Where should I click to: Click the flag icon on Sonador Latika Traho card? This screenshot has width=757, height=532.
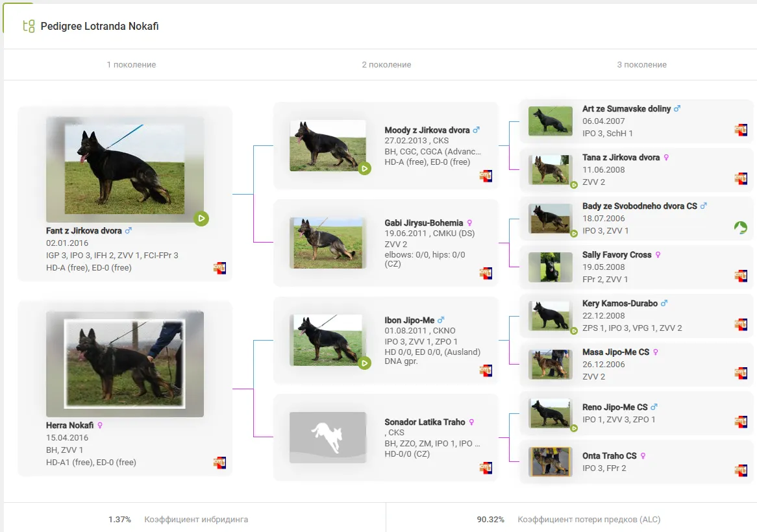[x=486, y=468]
